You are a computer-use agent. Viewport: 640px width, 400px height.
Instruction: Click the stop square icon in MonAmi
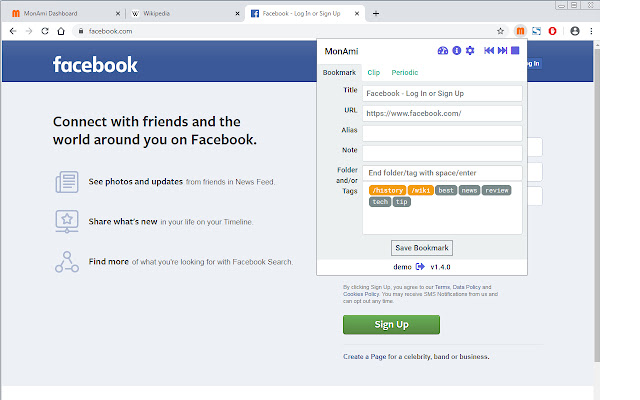pos(515,51)
